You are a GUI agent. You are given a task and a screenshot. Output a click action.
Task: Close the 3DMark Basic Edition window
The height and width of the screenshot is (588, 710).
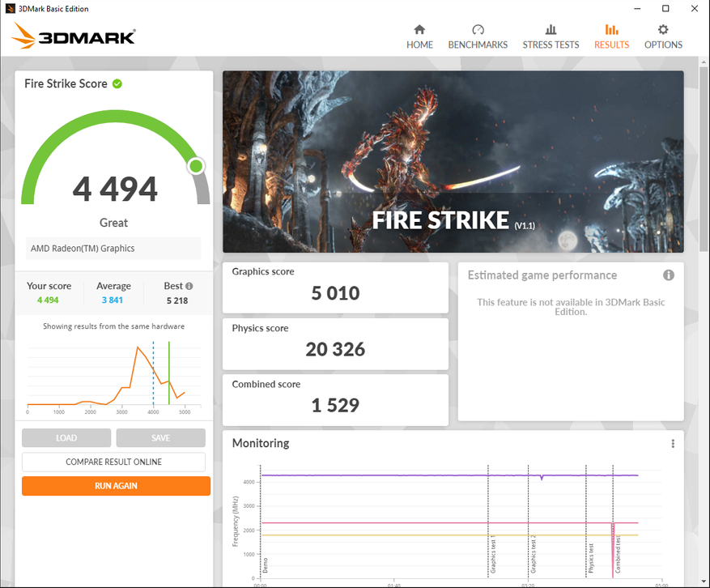click(x=694, y=9)
